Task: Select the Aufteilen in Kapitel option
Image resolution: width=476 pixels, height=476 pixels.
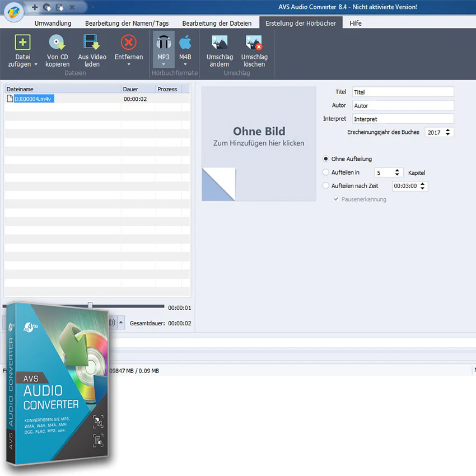Action: (326, 172)
